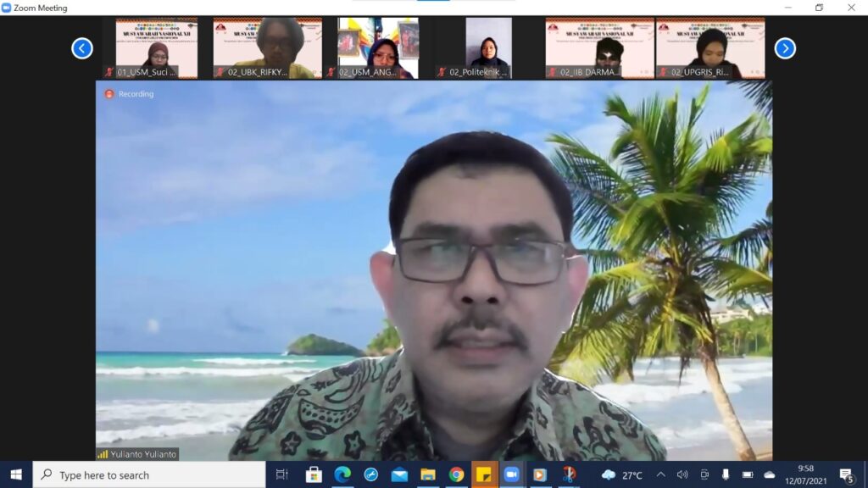Open File Explorer from taskbar
The image size is (868, 488).
428,474
